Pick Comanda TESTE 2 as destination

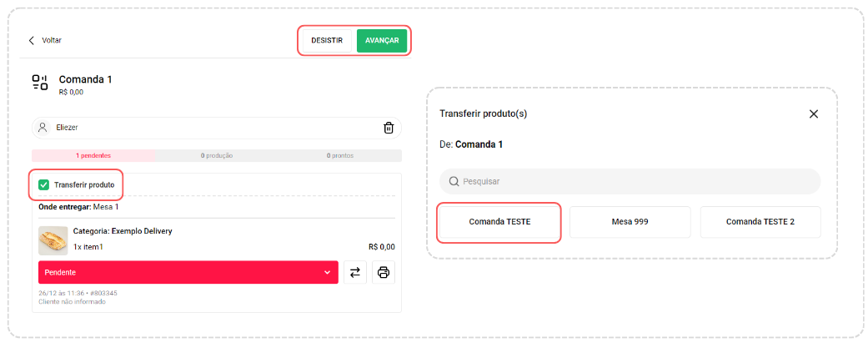tap(760, 222)
